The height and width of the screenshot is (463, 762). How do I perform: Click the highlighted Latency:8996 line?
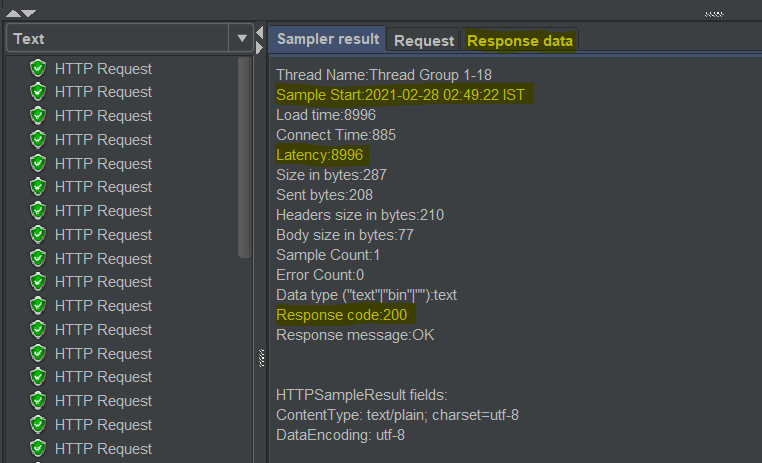coord(321,155)
